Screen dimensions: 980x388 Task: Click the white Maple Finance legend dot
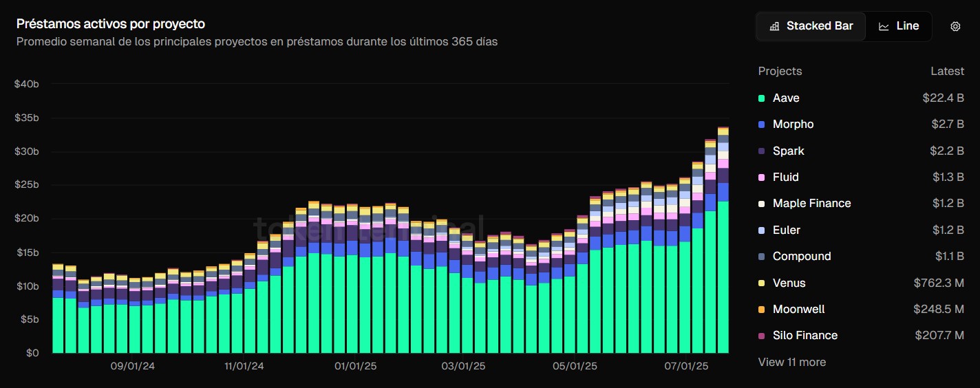pyautogui.click(x=762, y=204)
